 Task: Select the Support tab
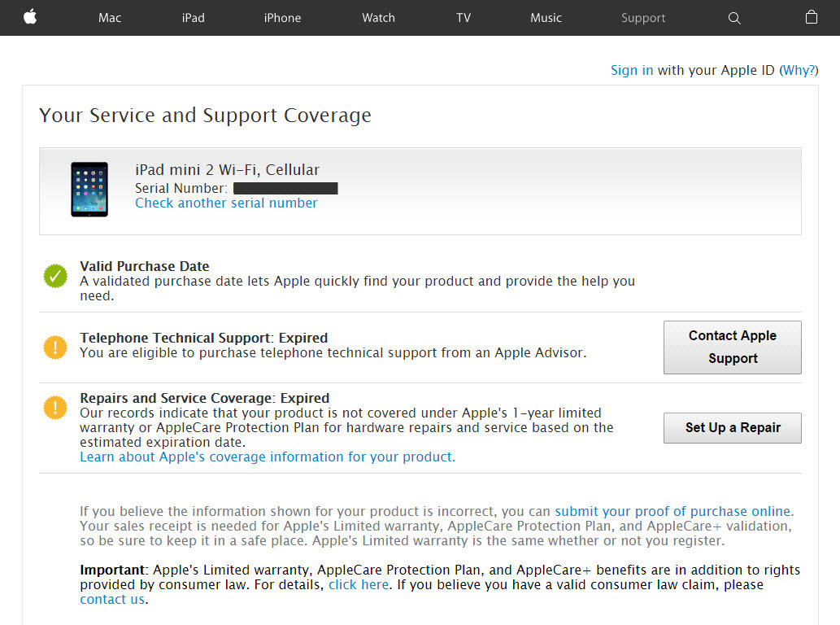click(x=643, y=18)
